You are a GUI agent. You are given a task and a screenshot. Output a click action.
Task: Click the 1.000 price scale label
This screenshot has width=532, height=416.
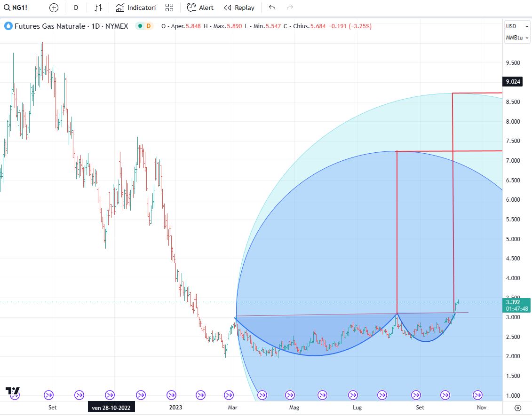point(513,395)
